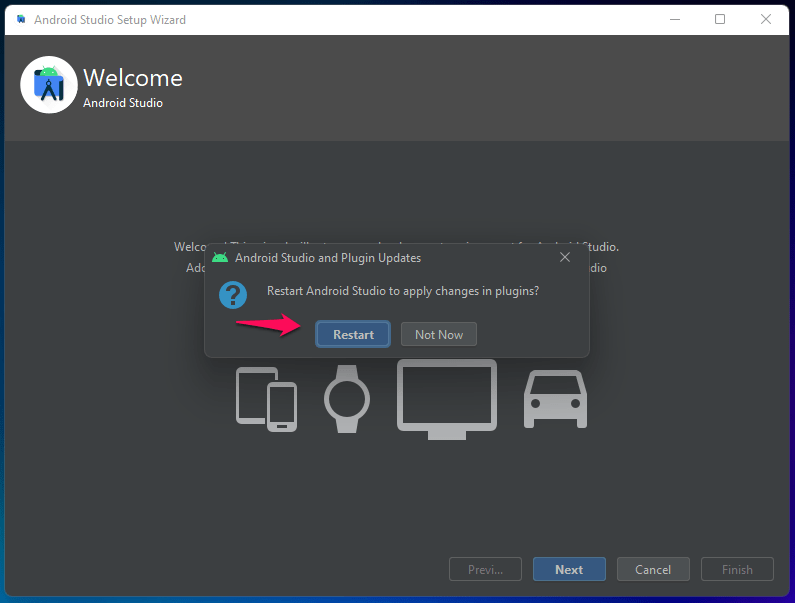Viewport: 795px width, 603px height.
Task: Click 'Android Studio and Plugin Updates' dialog title
Action: (328, 258)
